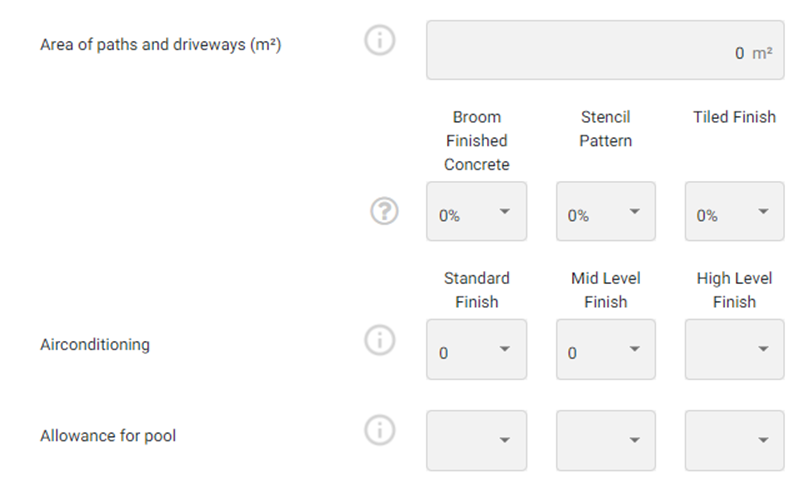
Task: Click the Broom Finished Concrete column heading
Action: 476,141
